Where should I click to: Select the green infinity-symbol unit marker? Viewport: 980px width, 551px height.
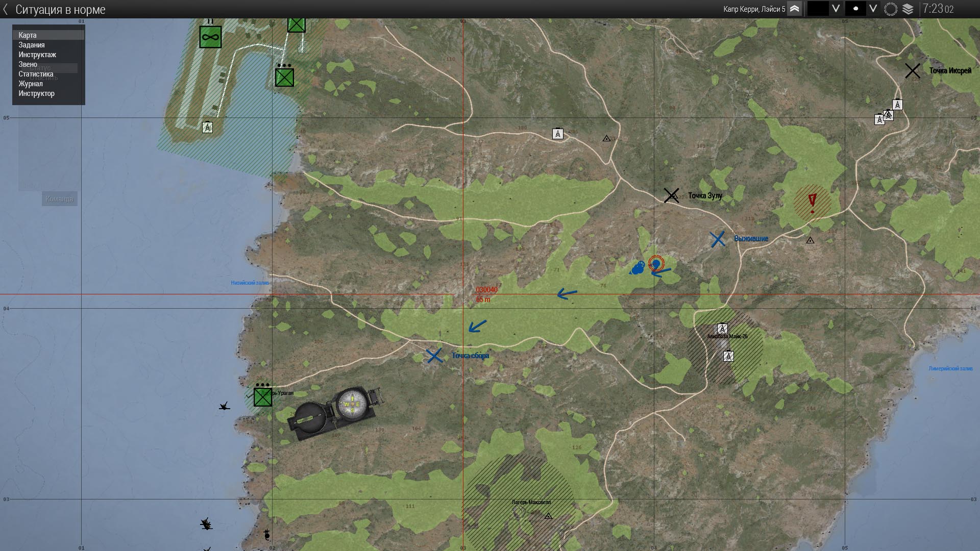pos(210,37)
